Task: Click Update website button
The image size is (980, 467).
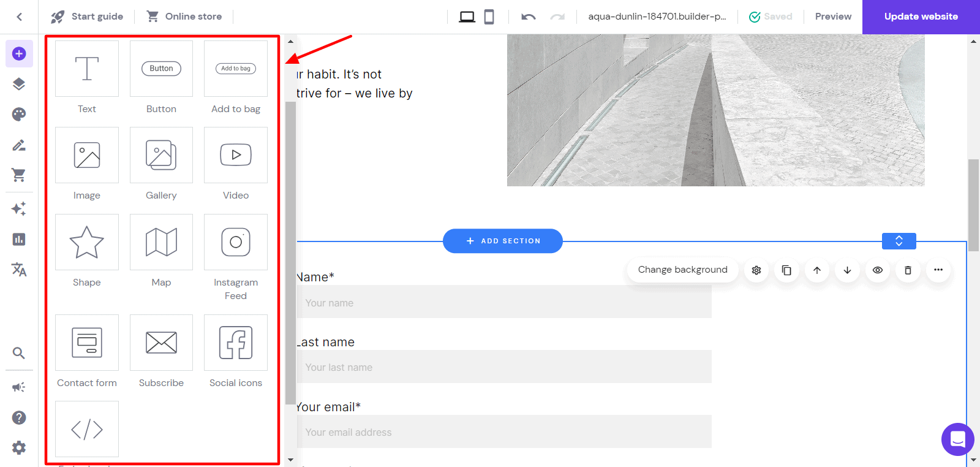Action: [x=921, y=17]
